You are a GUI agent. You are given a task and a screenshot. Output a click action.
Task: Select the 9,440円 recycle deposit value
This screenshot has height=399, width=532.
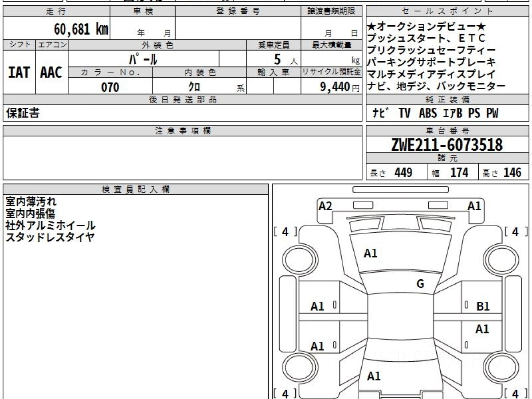[x=340, y=87]
